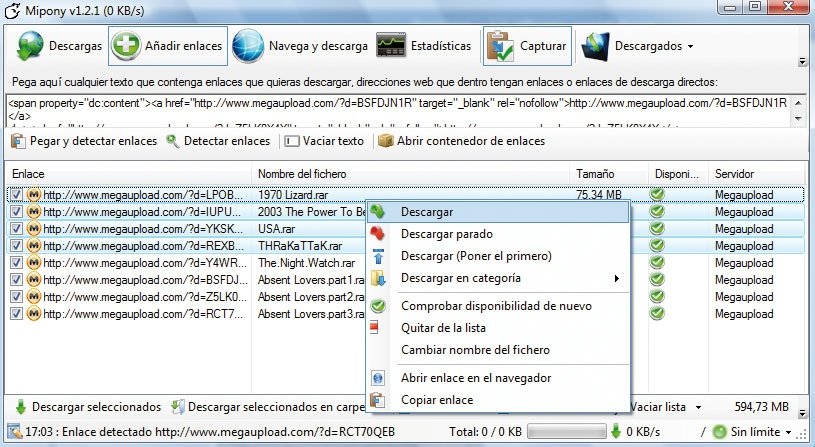
Task: Click Megaupload icon on 1970 Lizard.rar row
Action: [x=34, y=195]
